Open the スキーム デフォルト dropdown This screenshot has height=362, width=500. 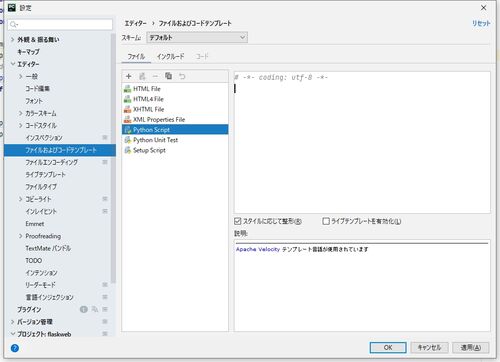coord(197,37)
